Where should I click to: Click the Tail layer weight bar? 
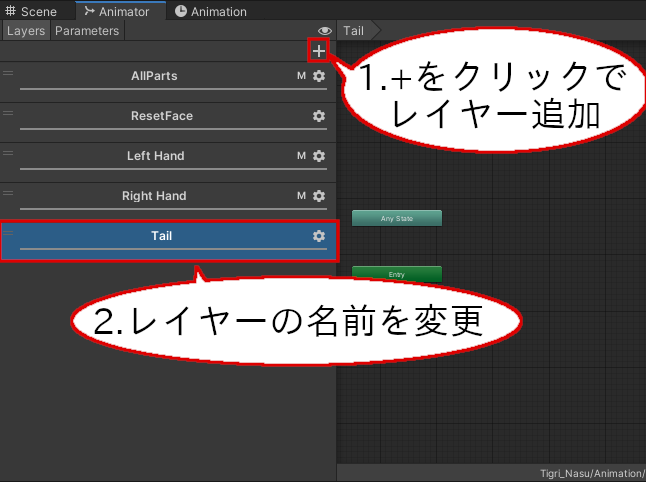[x=173, y=249]
